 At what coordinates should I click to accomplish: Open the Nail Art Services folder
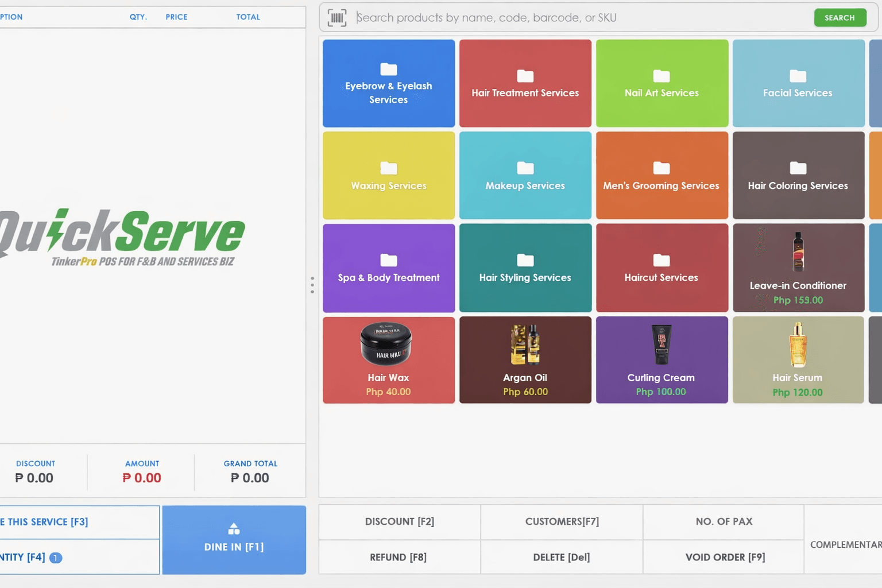point(661,83)
